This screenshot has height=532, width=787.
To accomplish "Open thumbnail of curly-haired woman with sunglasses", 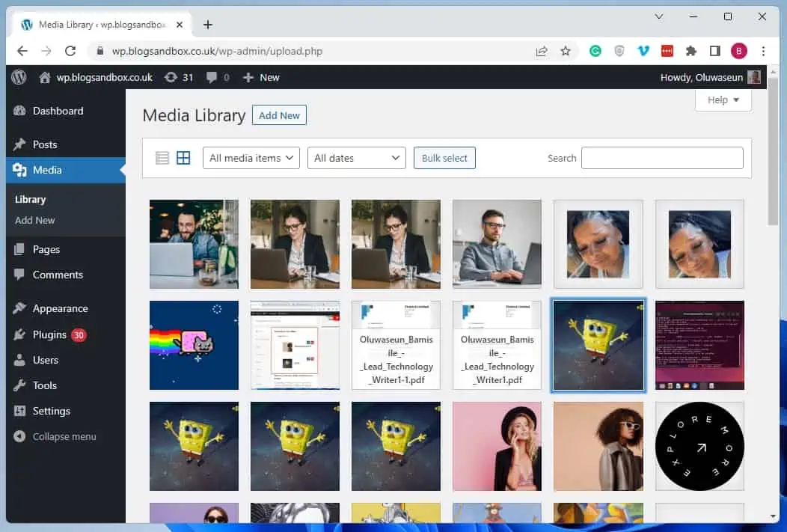I will pyautogui.click(x=598, y=446).
